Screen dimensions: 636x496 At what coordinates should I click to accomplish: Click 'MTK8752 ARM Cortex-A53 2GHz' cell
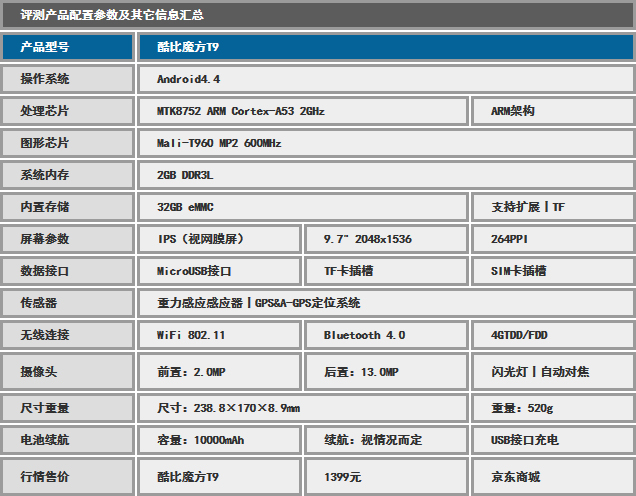point(303,111)
